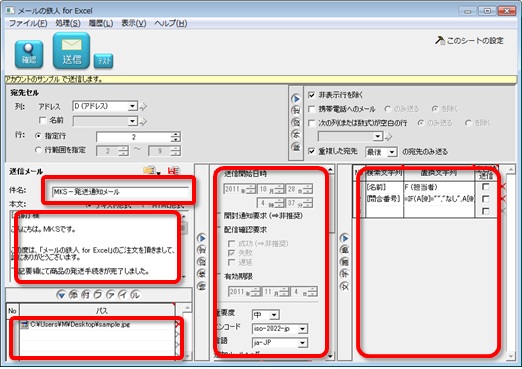Screen dimensions: 522x369
Task: Click blue arrow in strip left of replacement table
Action: pyautogui.click(x=345, y=238)
